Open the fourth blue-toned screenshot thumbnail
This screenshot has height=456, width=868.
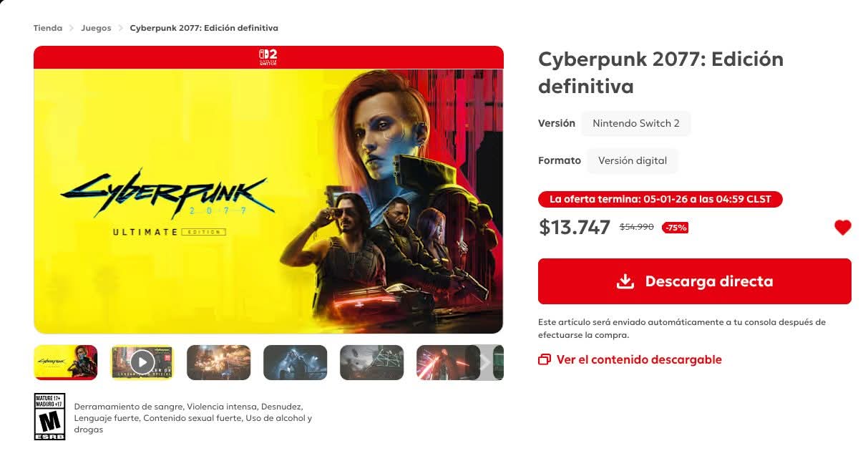(296, 362)
